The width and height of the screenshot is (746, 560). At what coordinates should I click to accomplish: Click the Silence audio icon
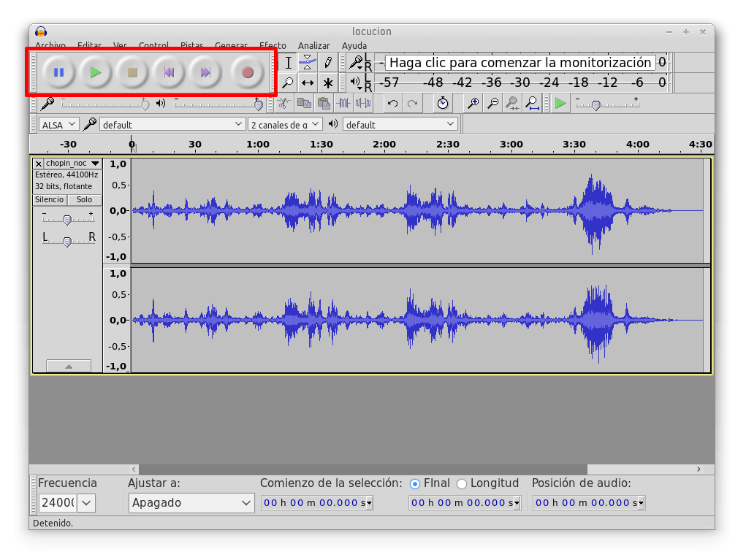[363, 103]
